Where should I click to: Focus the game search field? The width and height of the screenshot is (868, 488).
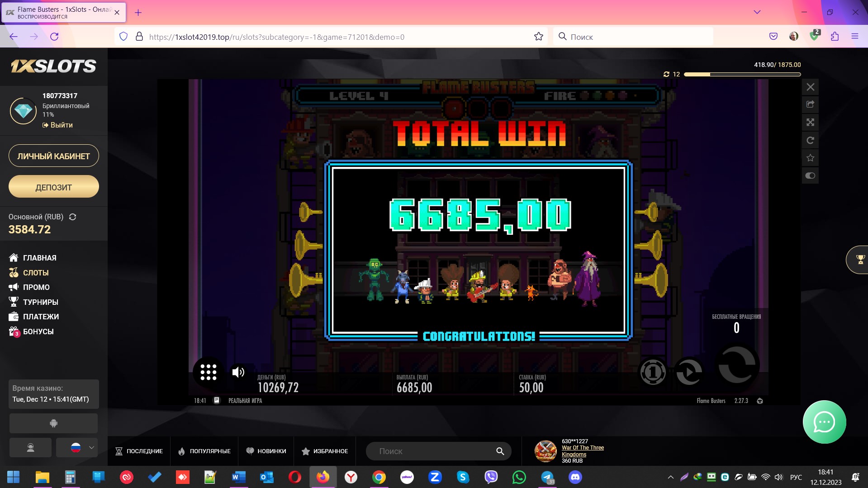[434, 451]
